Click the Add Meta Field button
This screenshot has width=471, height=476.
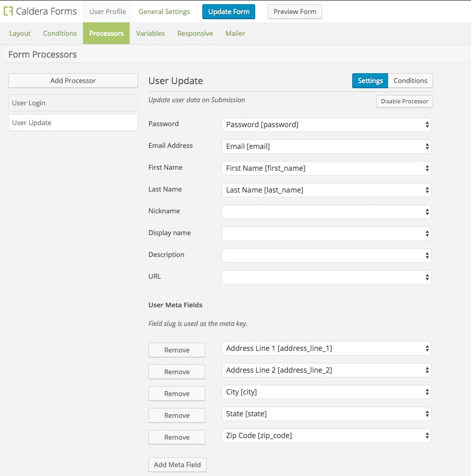point(177,465)
